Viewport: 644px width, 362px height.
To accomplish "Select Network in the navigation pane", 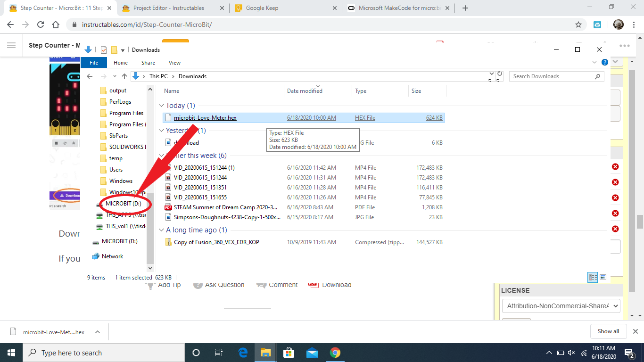I will point(112,256).
